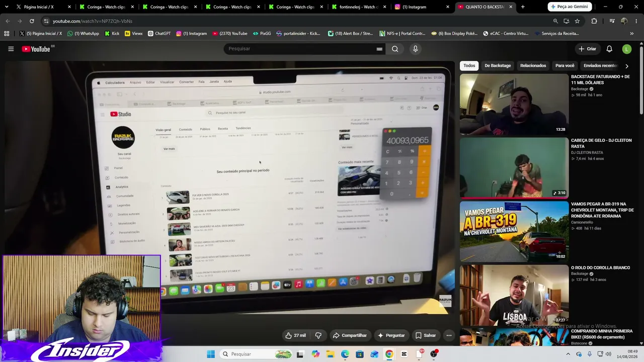Select the Enviados recentemente filter chip
This screenshot has width=644, height=362.
600,66
